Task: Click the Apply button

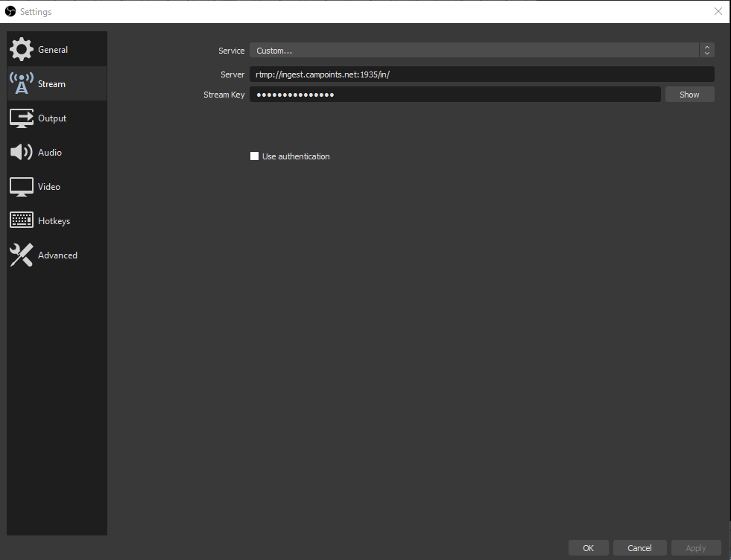Action: point(695,548)
